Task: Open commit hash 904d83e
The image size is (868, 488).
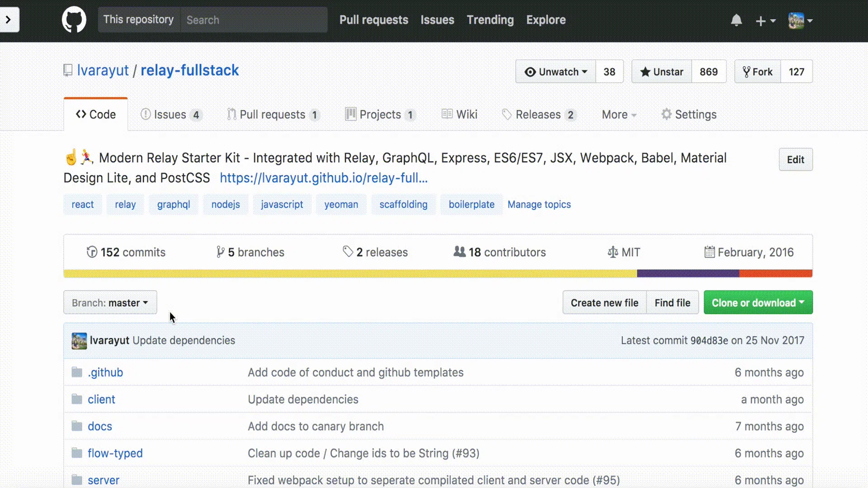Action: tap(709, 341)
